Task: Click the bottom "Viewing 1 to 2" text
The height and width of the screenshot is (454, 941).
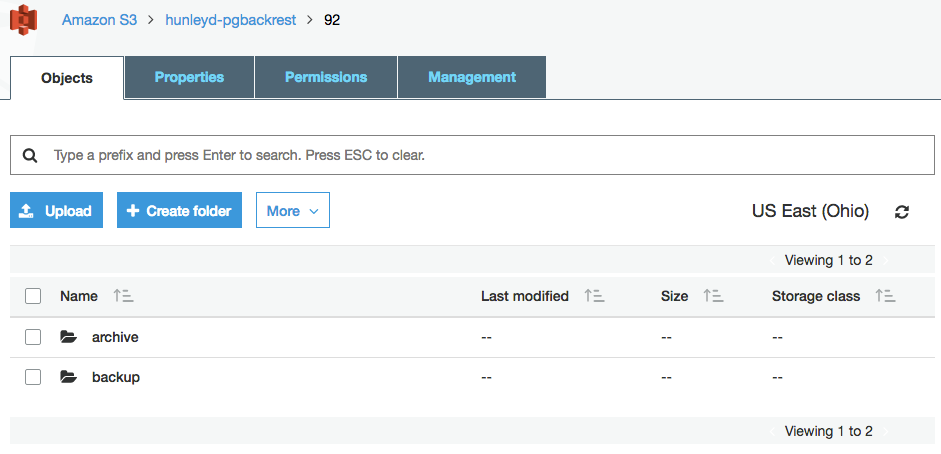Action: click(x=829, y=431)
